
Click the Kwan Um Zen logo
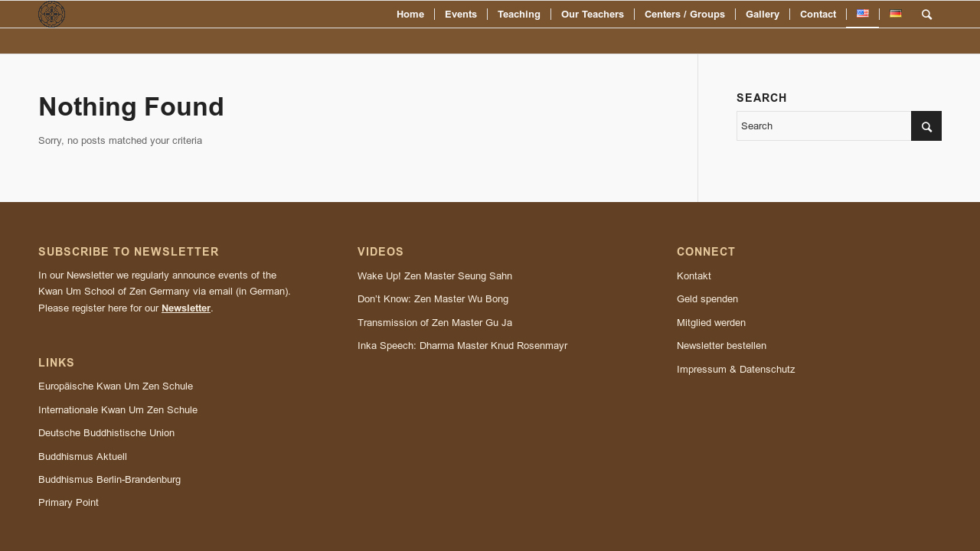(x=51, y=14)
